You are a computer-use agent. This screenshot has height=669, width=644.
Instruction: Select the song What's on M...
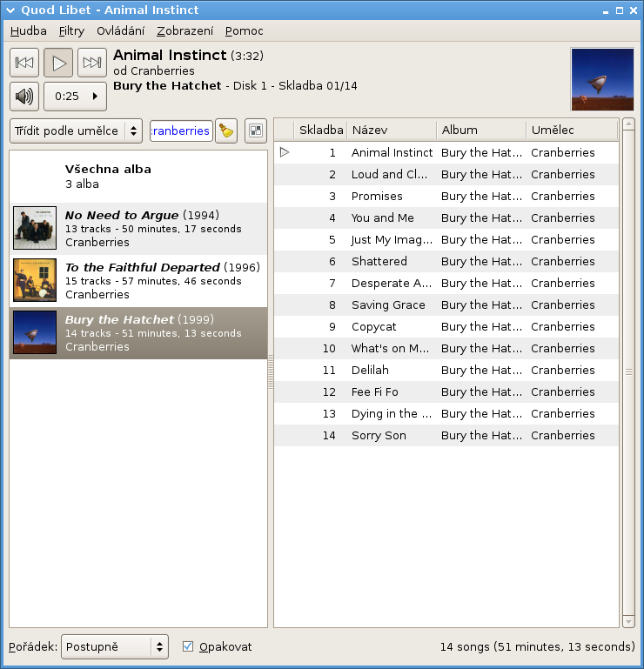tap(446, 349)
